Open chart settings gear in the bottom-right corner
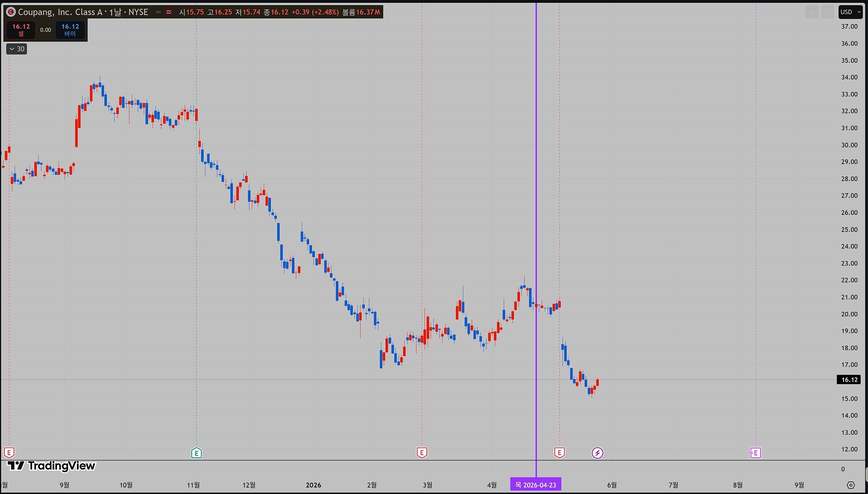The image size is (868, 494). (x=851, y=485)
